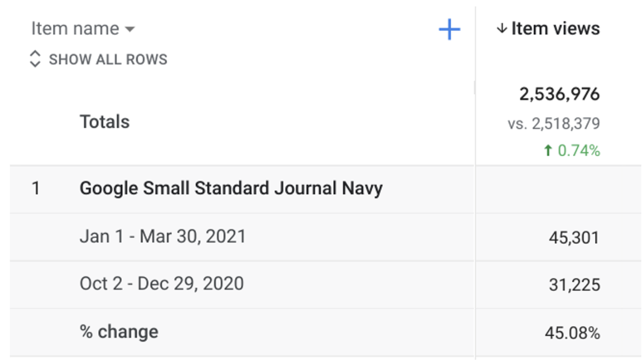
Task: Click the 45.08% change value
Action: (572, 333)
